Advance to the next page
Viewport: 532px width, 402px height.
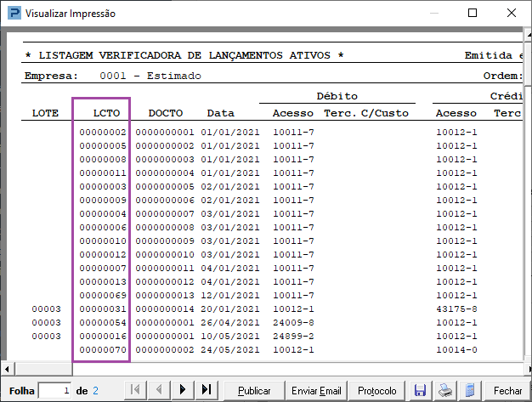pyautogui.click(x=182, y=390)
